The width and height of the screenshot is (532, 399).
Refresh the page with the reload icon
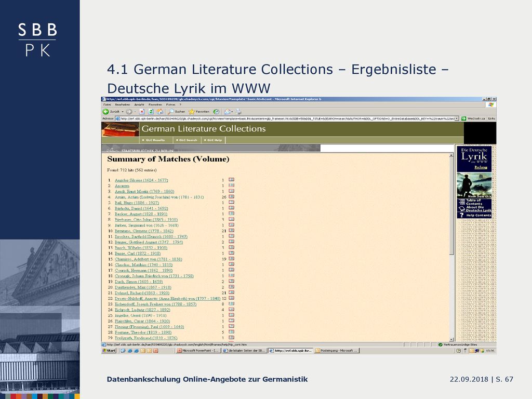tap(151, 112)
